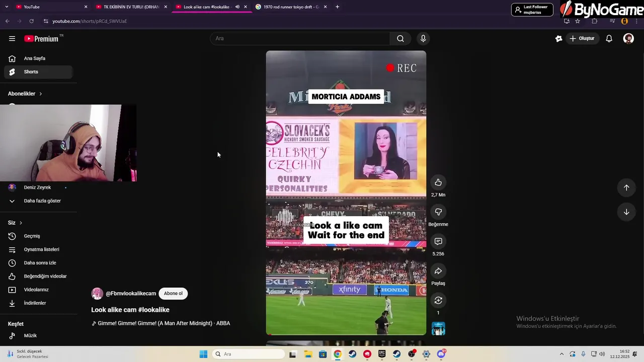Go back in browser history

tap(7, 21)
